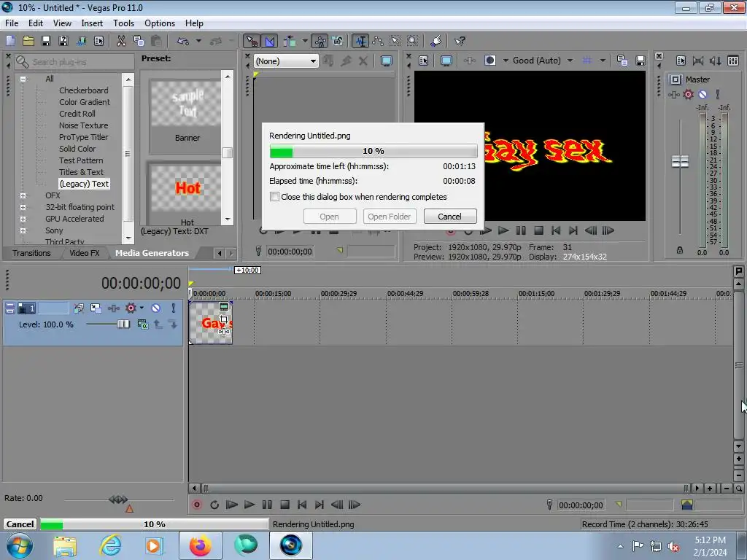
Task: Click the Compositing Mode icon on track 1
Action: pyautogui.click(x=142, y=324)
